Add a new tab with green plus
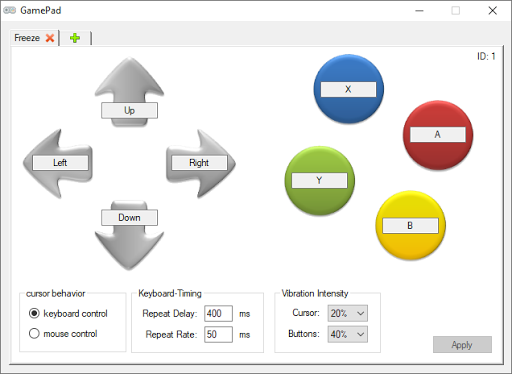The height and width of the screenshot is (374, 512). click(x=75, y=38)
